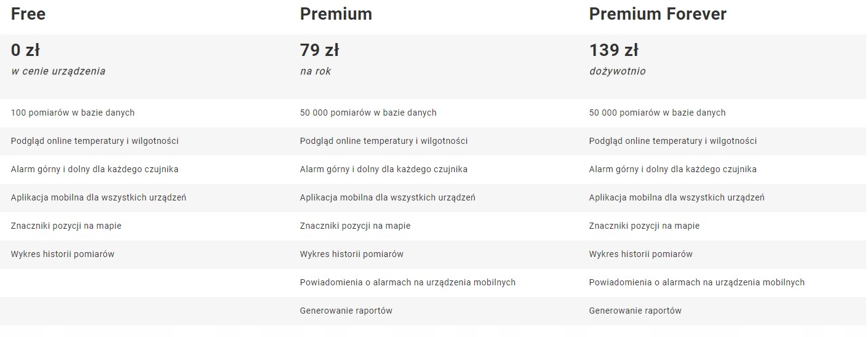Click 'Powiadomienia o alarmach' in Premium Forever column
Image resolution: width=868 pixels, height=337 pixels.
(696, 282)
